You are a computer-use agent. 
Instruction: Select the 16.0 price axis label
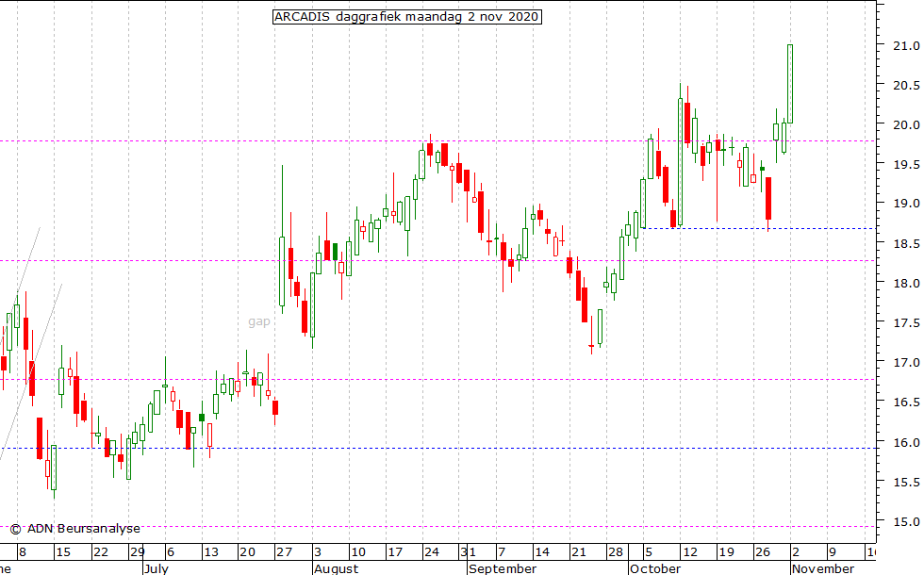click(906, 442)
